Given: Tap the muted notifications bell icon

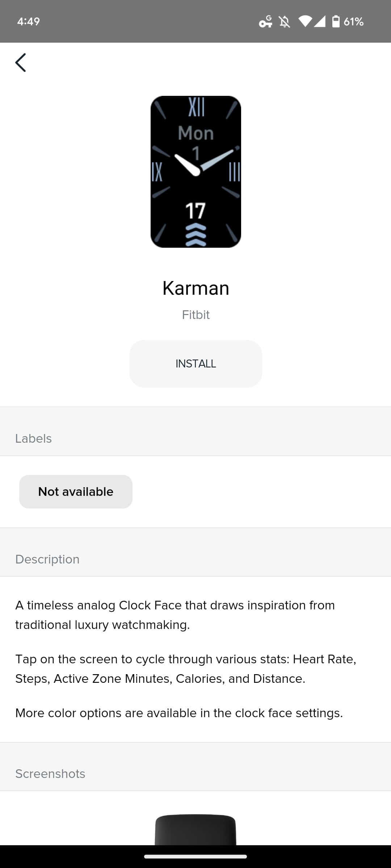Looking at the screenshot, I should [285, 22].
